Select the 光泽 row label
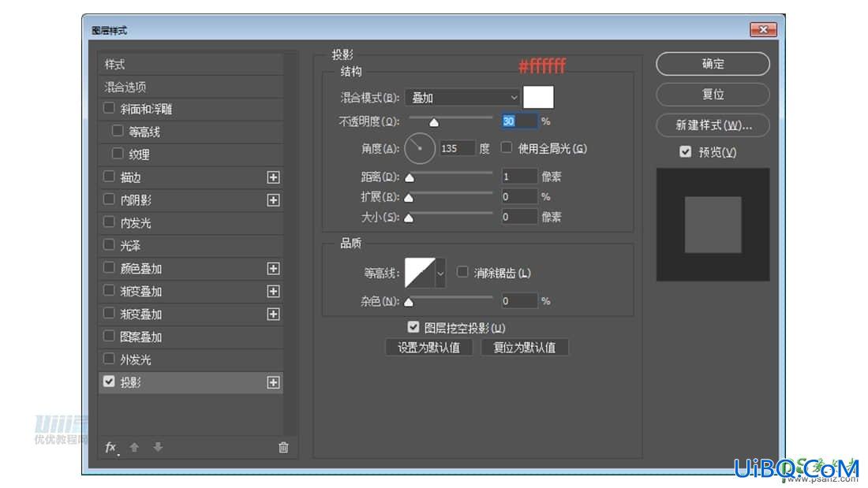The image size is (868, 488). pos(131,246)
